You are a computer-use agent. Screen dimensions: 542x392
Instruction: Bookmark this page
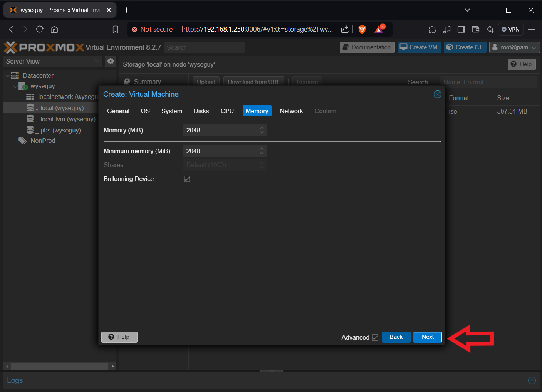(x=115, y=29)
